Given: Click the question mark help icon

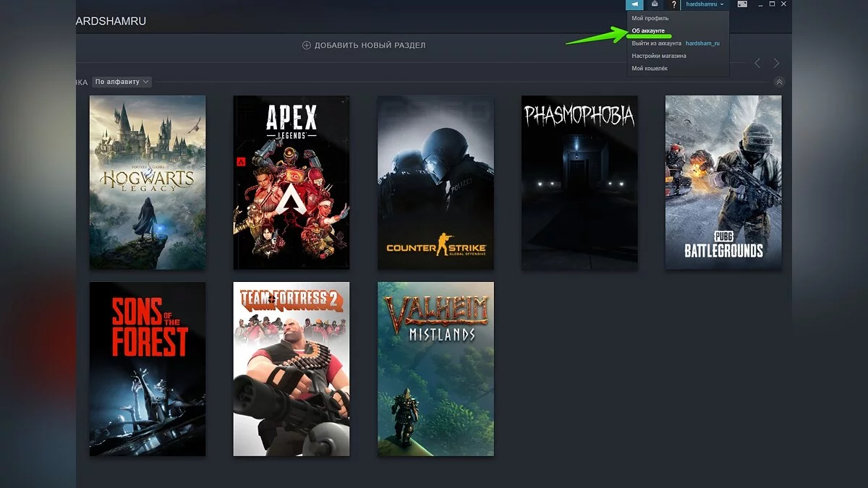Looking at the screenshot, I should pyautogui.click(x=673, y=4).
